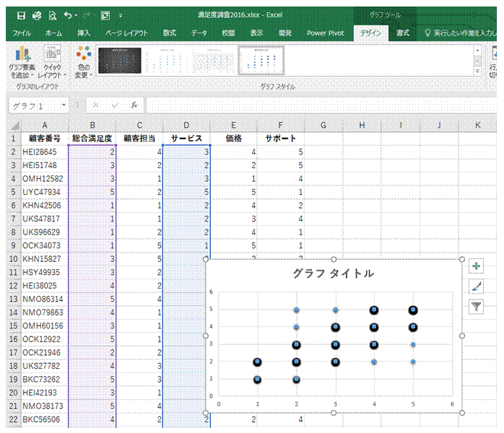This screenshot has height=433, width=504.
Task: Click the Tell Me search box with lightbulb
Action: pos(460,33)
